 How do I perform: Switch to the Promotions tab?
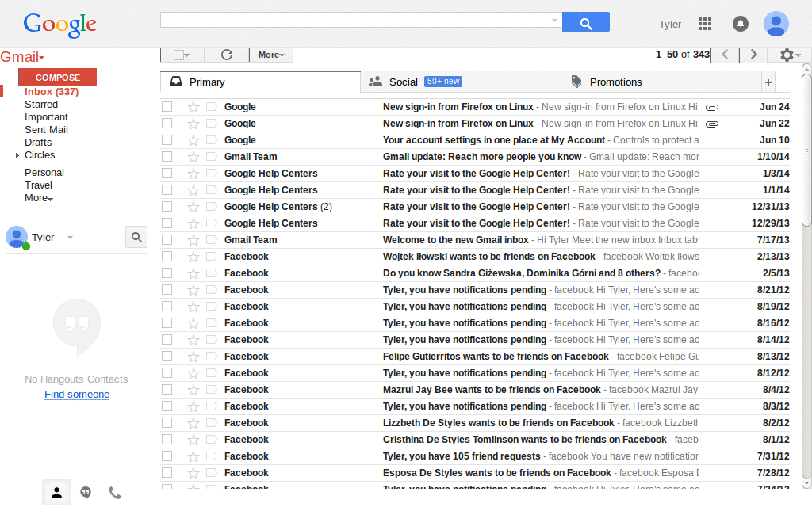(661, 82)
